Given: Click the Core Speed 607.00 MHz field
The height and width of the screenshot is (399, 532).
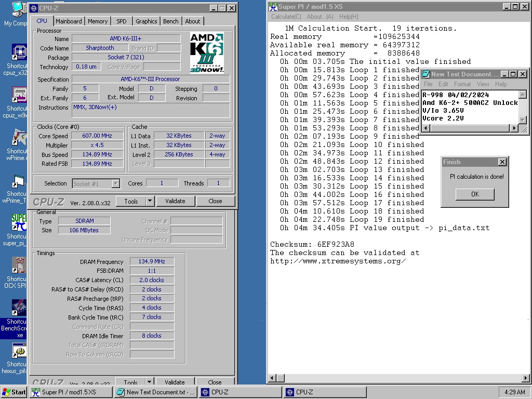Looking at the screenshot, I should coord(97,136).
